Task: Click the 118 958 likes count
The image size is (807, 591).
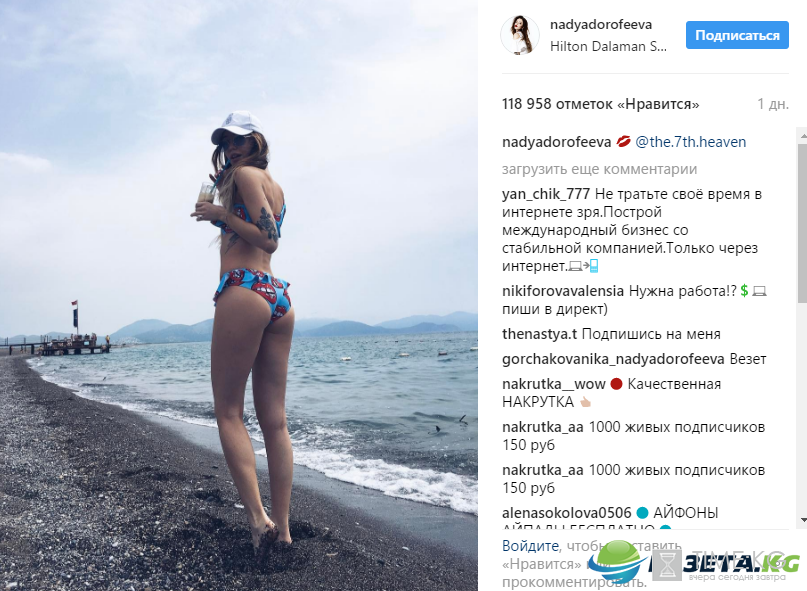Action: [x=601, y=104]
